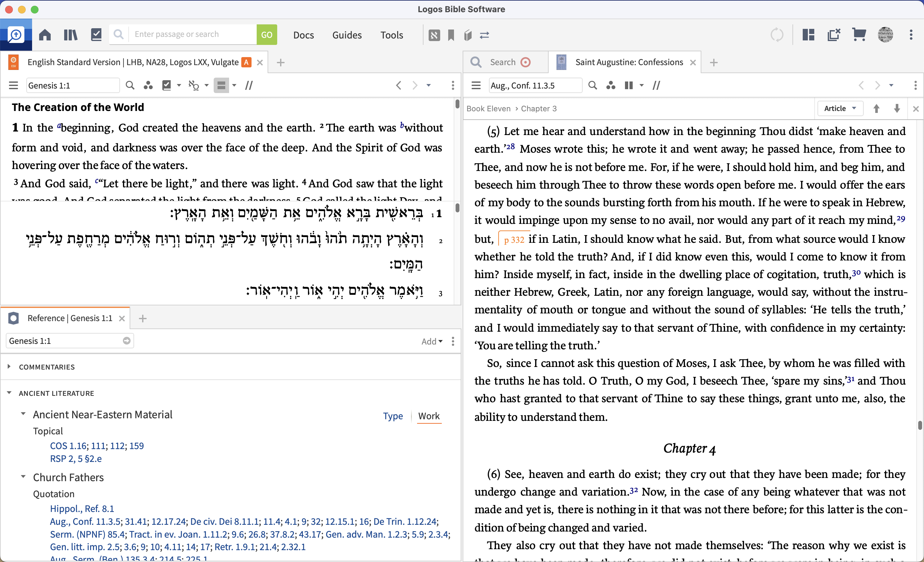Click the Genesis 1:1 reference box in ESV panel

click(x=73, y=85)
